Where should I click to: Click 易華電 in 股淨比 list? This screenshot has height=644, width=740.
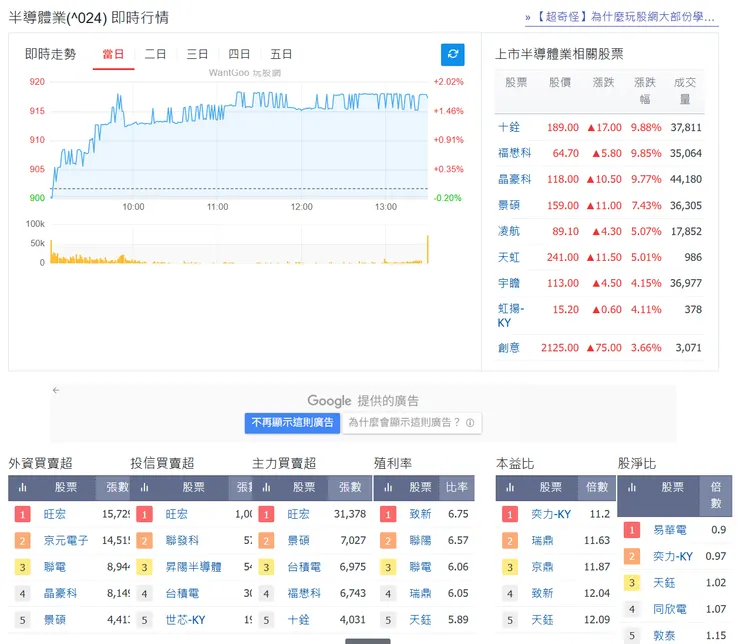pos(669,530)
